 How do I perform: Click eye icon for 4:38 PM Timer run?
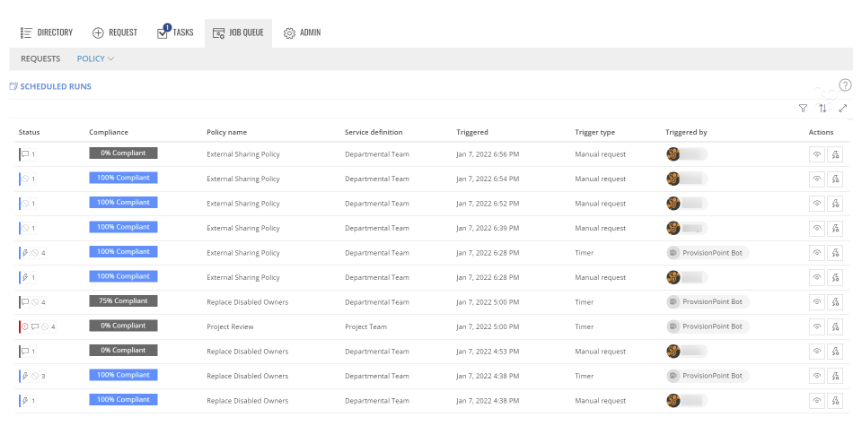(817, 376)
